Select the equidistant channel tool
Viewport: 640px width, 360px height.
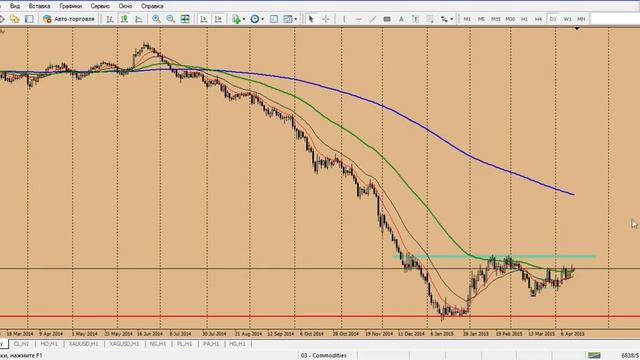pos(387,19)
